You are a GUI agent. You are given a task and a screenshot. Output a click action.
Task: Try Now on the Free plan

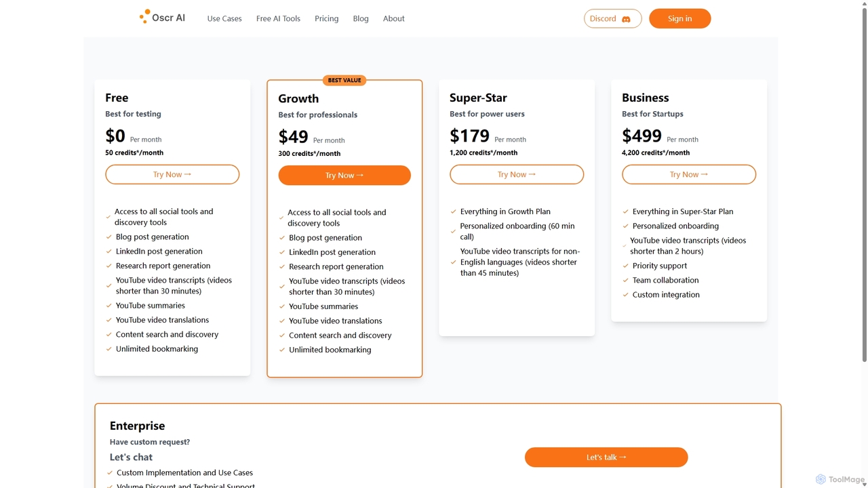[172, 174]
